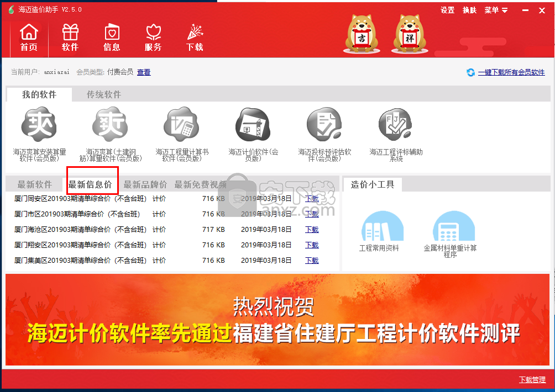
Task: Click username anxiazai text
Action: pyautogui.click(x=56, y=72)
